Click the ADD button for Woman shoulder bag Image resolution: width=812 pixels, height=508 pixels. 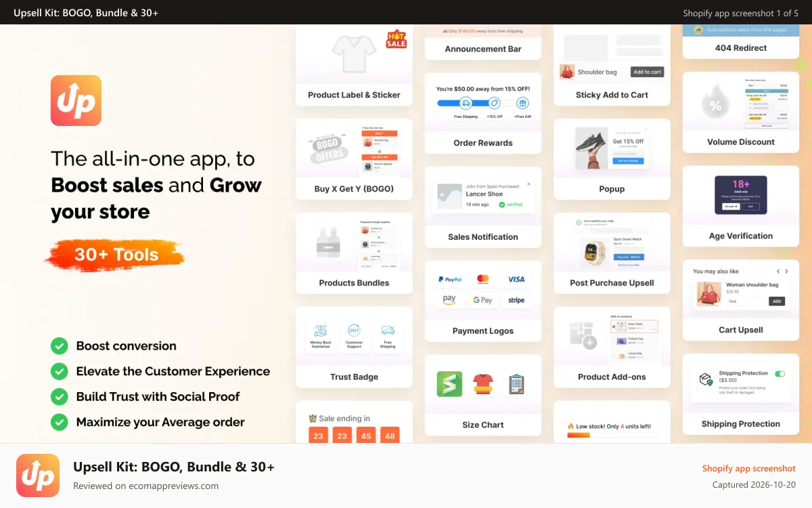(777, 301)
